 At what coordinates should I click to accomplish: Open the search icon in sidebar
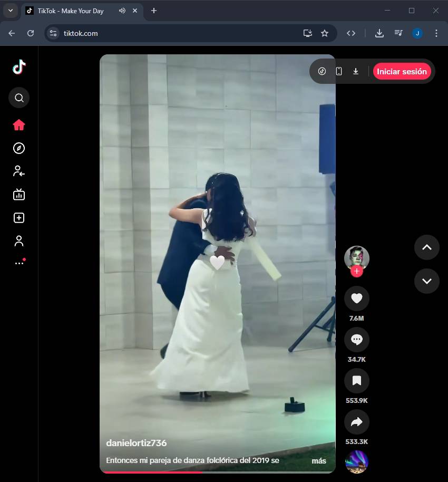pyautogui.click(x=19, y=98)
